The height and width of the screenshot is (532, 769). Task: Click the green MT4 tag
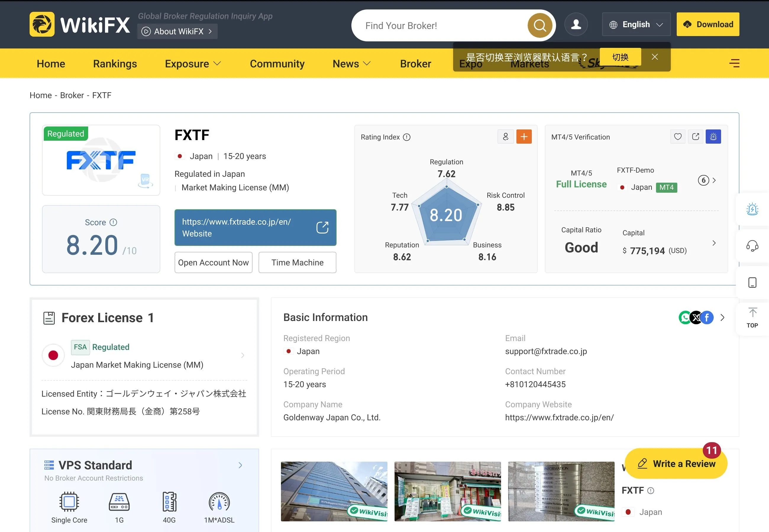coord(666,187)
